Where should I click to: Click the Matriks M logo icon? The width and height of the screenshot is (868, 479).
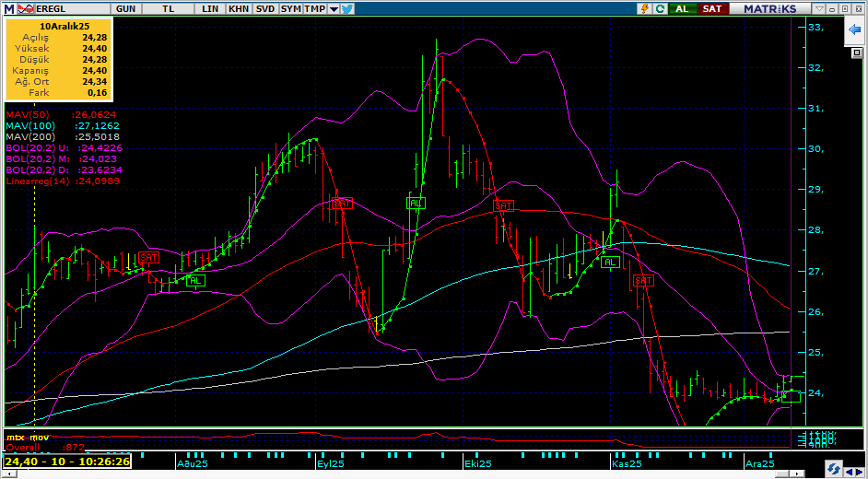pos(8,8)
